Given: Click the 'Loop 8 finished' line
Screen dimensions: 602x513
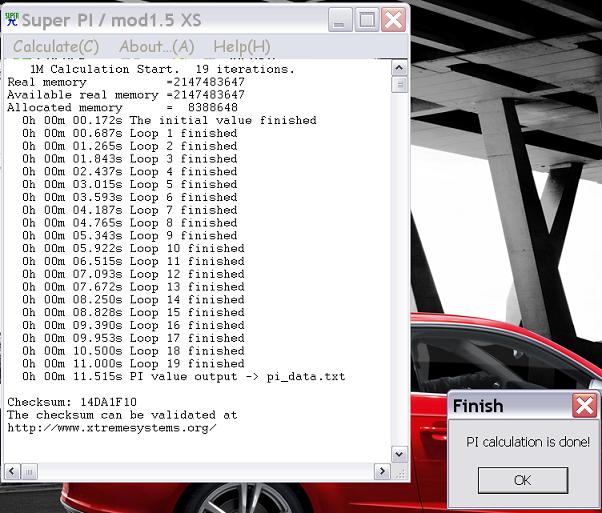Looking at the screenshot, I should click(129, 223).
